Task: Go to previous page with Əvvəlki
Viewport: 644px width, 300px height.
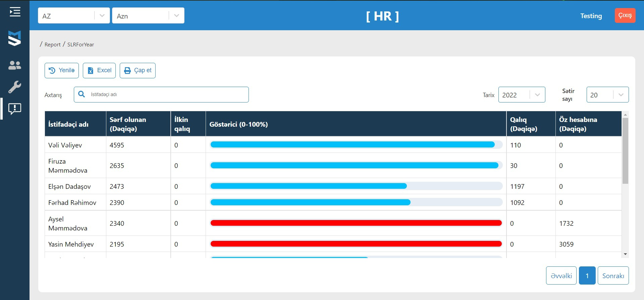Action: [561, 275]
